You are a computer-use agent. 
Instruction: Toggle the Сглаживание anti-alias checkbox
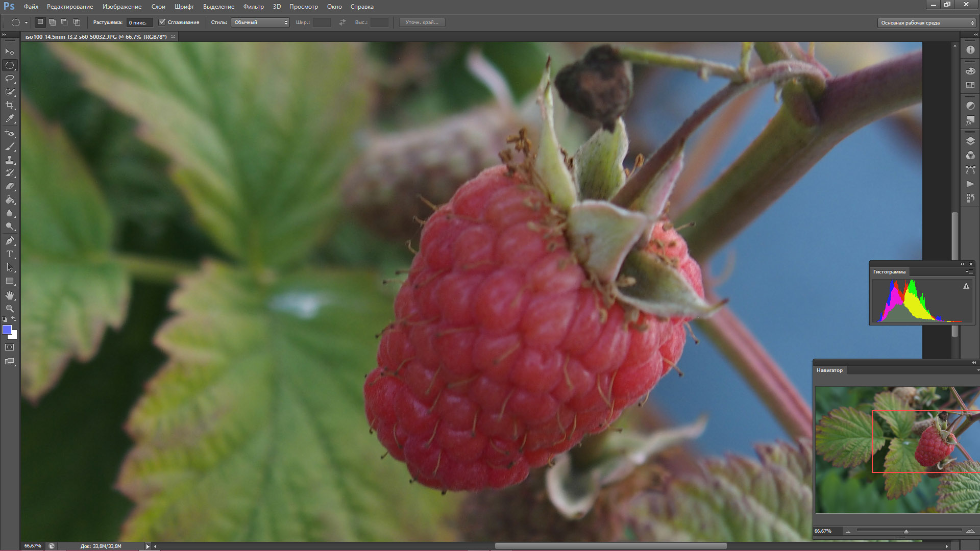click(x=162, y=22)
